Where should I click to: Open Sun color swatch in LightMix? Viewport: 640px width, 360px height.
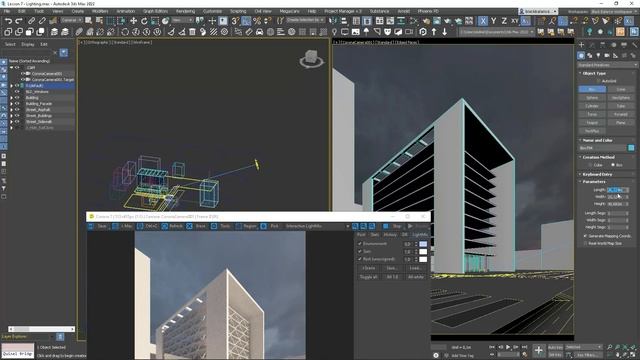[423, 251]
